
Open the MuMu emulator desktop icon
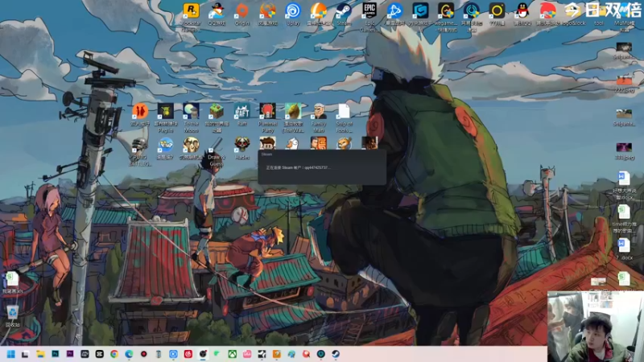[625, 11]
